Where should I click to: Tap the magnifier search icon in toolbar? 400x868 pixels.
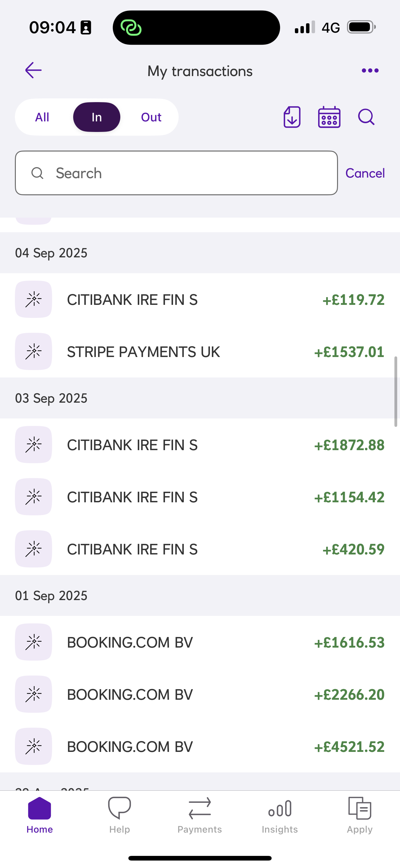pos(366,117)
